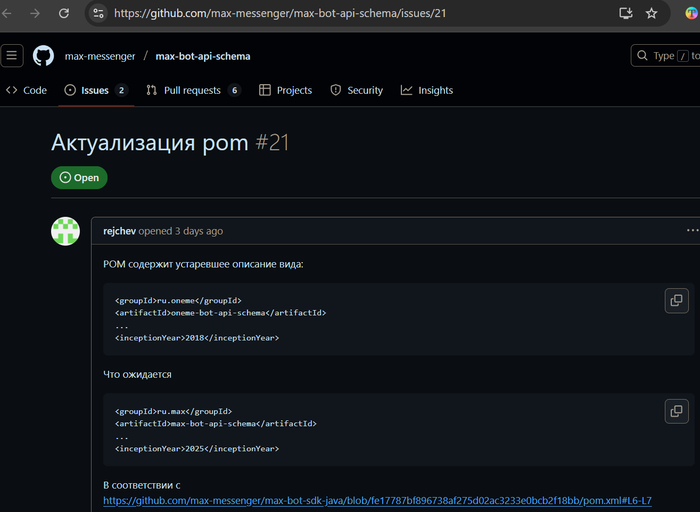Reload the page with refresh icon
Screen dimensions: 700x512
coord(64,14)
